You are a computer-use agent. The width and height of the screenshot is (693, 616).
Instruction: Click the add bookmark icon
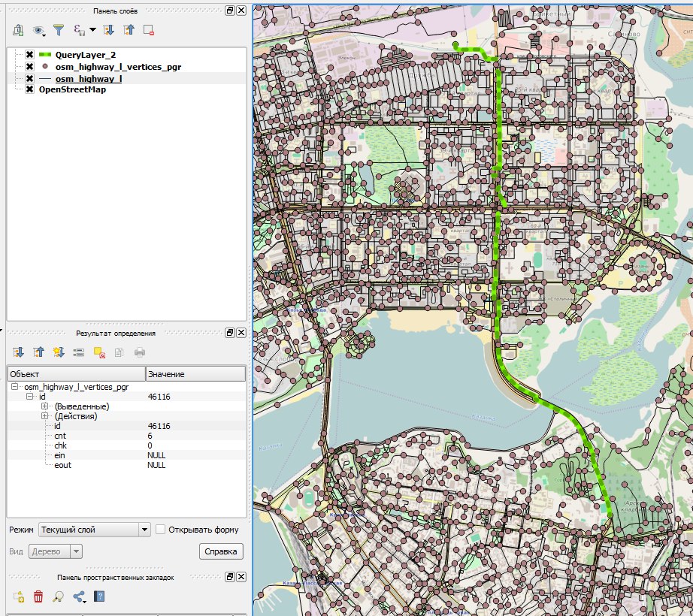point(18,596)
